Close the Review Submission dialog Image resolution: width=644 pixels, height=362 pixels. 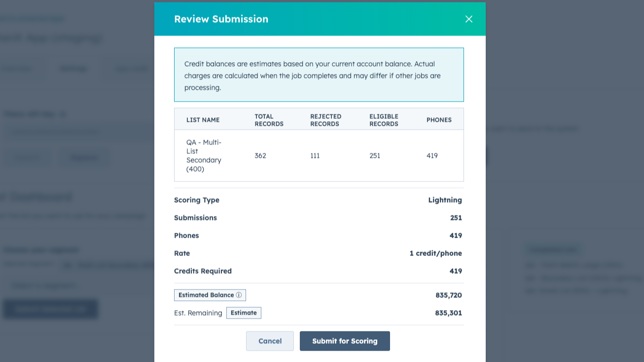pos(468,19)
